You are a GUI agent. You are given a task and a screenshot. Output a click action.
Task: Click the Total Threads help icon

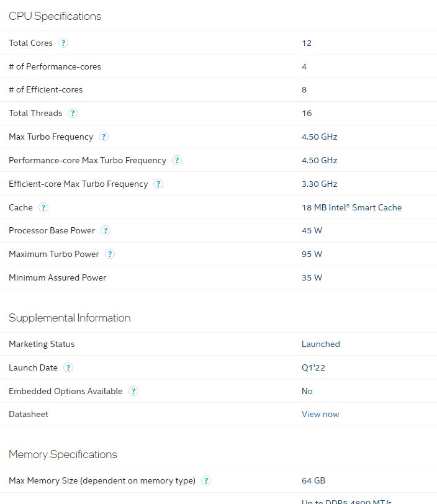click(x=73, y=113)
